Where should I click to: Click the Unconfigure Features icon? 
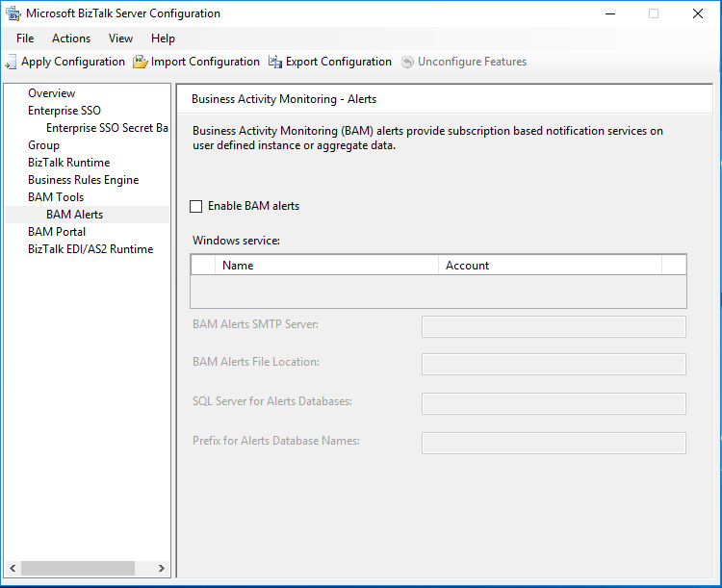407,62
